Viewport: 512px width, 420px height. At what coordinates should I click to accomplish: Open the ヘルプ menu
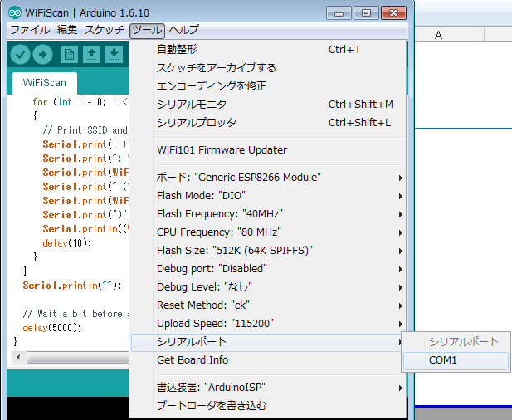184,30
